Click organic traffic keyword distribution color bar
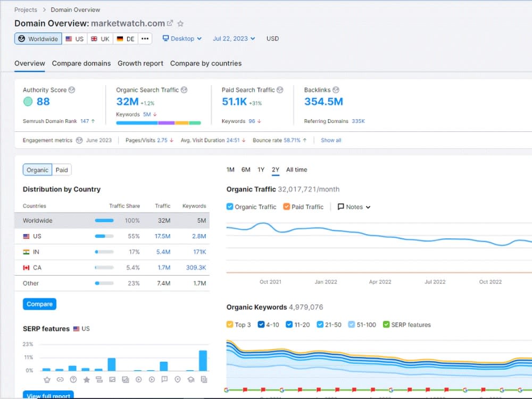 point(159,123)
